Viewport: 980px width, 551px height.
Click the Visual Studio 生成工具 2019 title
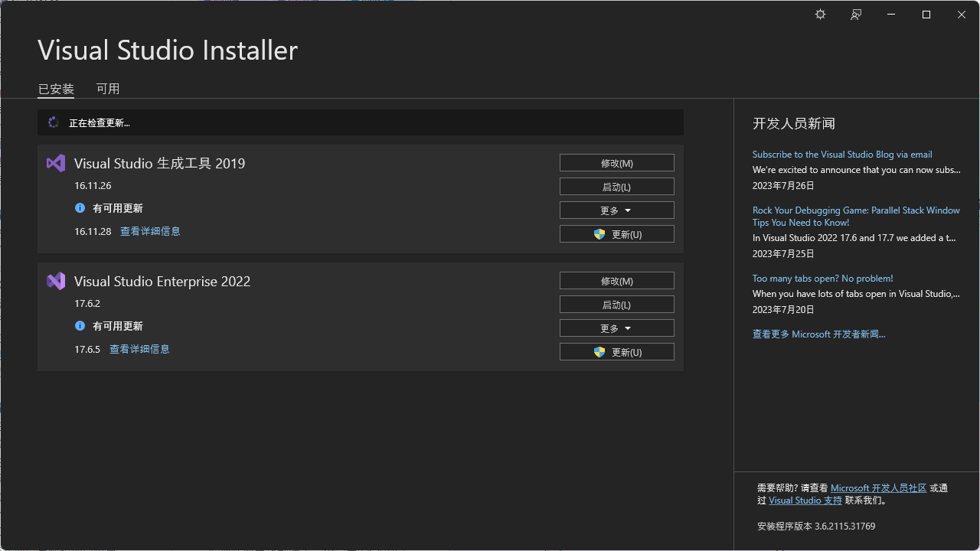[160, 163]
